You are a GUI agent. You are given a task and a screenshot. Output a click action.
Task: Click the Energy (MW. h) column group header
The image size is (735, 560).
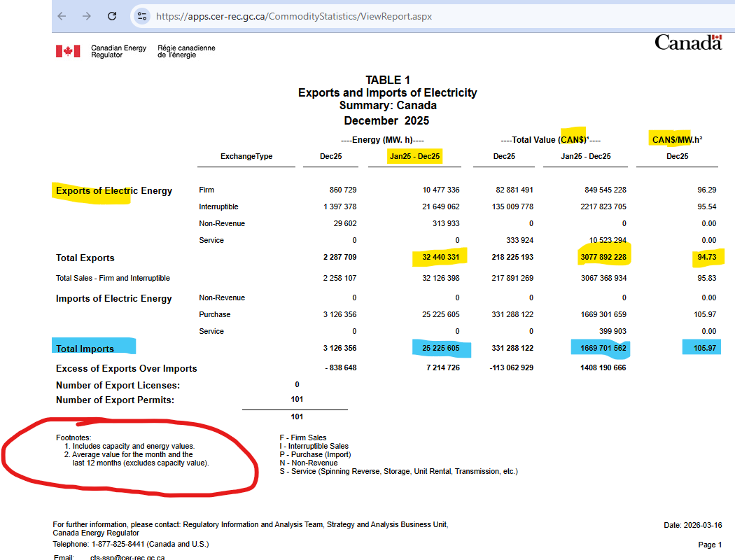pos(382,140)
